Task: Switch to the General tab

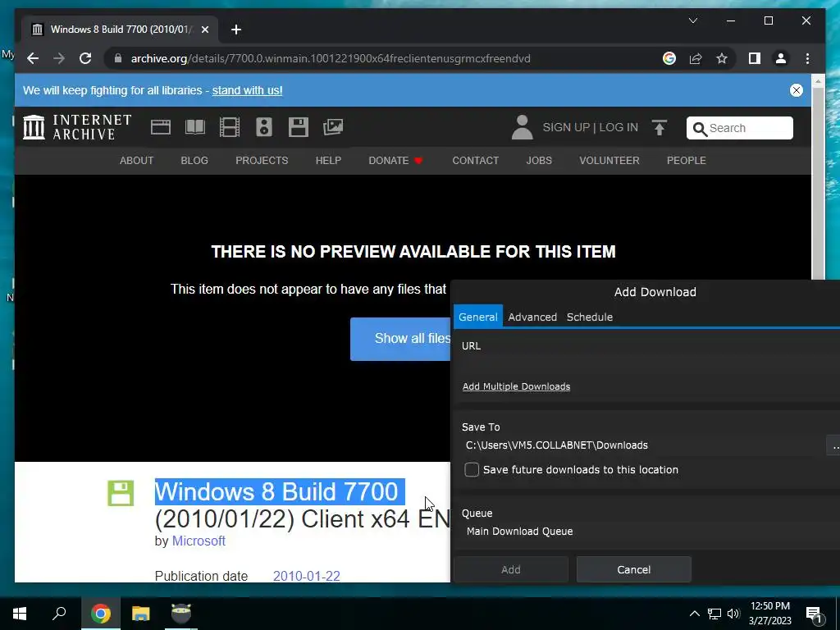Action: click(478, 317)
